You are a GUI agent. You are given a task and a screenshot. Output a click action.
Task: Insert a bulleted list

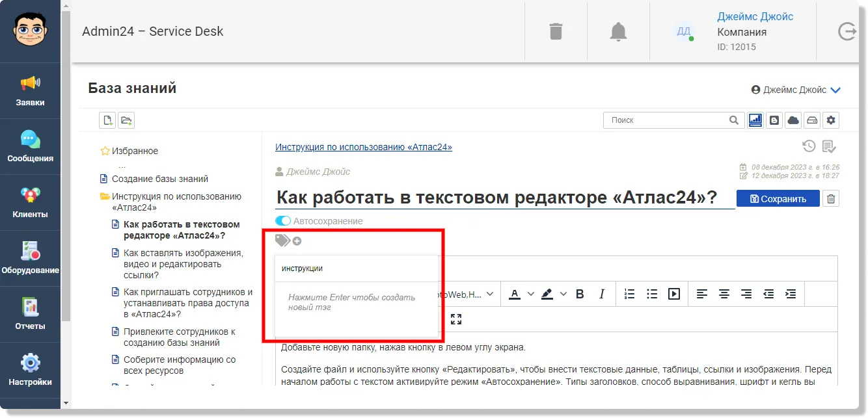652,294
